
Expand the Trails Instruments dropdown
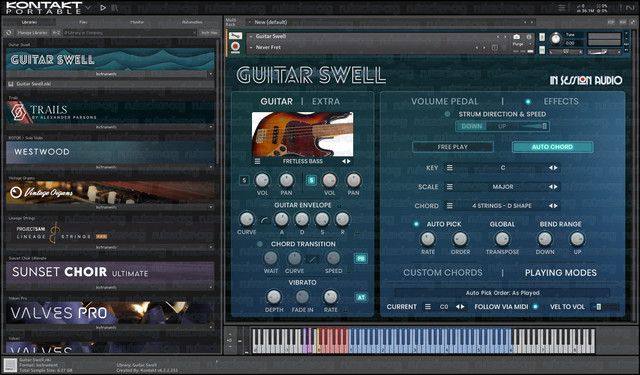tap(211, 127)
